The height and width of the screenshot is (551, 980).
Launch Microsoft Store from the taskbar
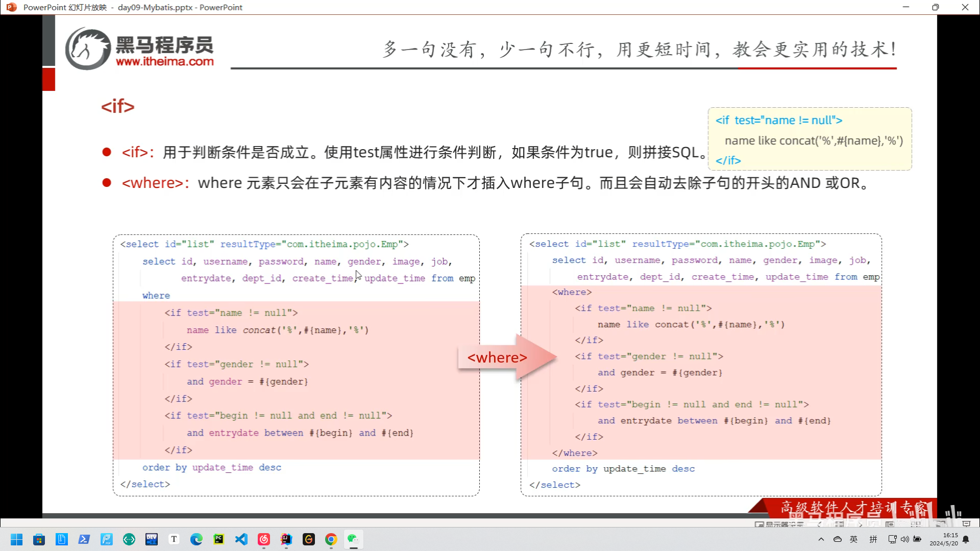[x=39, y=539]
